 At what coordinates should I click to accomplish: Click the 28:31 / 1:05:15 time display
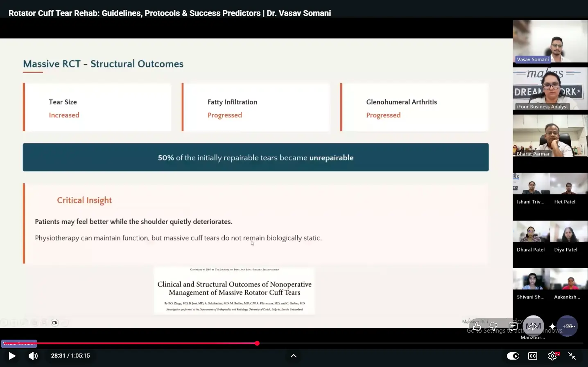click(x=70, y=356)
